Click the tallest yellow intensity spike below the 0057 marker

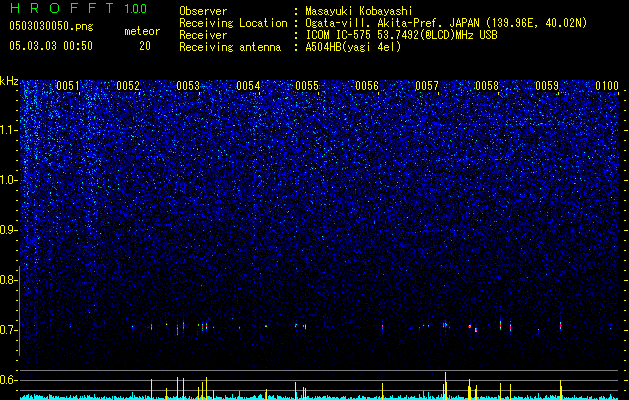click(x=445, y=385)
